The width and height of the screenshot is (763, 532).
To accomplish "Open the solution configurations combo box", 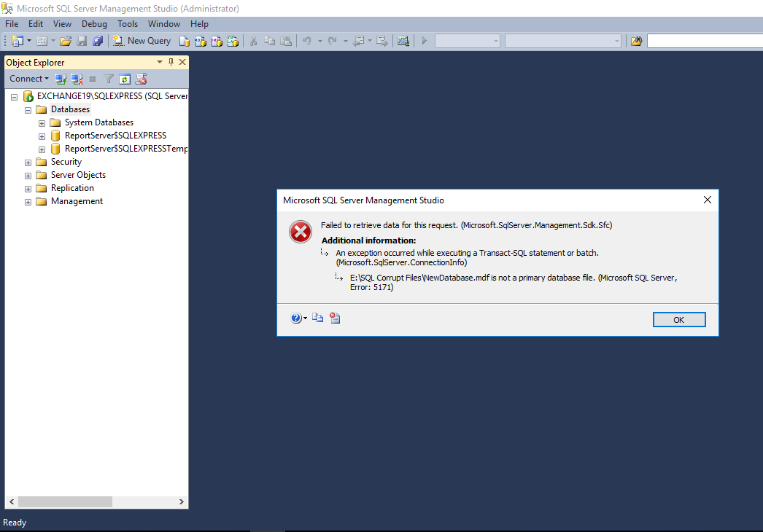I will coord(467,41).
